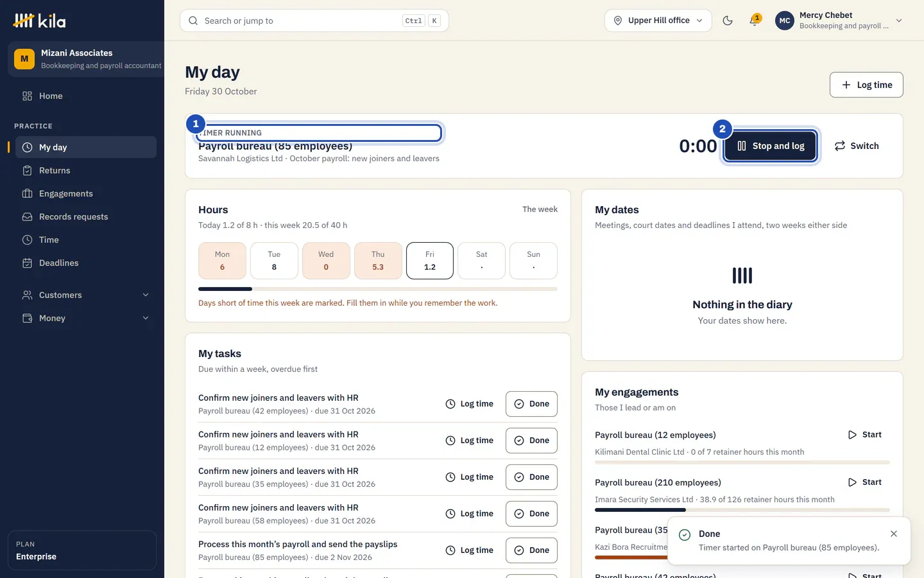Select the Fri day card
The height and width of the screenshot is (578, 924).
[x=430, y=261]
